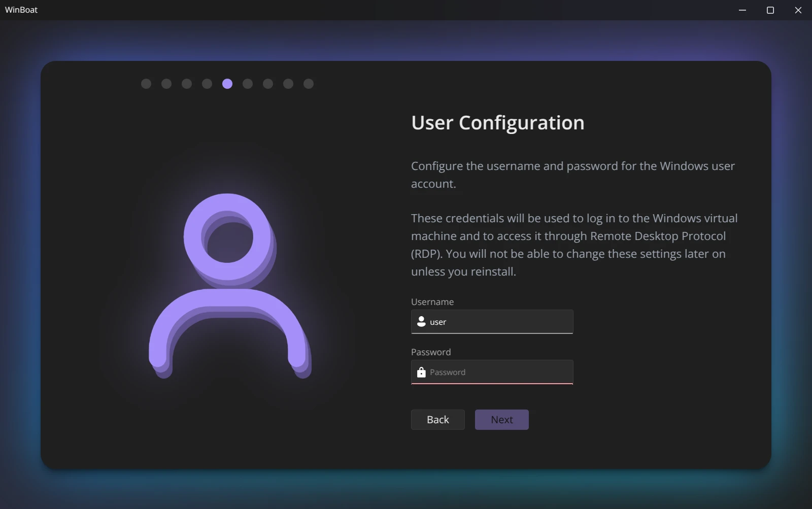Screen dimensions: 812x509
Task: Minimize the WinBoat window
Action: click(x=742, y=10)
